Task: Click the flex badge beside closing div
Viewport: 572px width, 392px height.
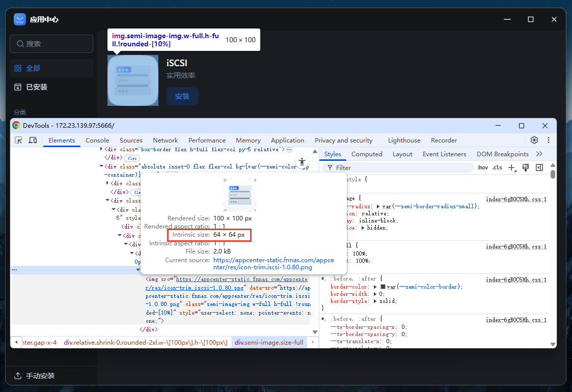Action: coord(132,158)
